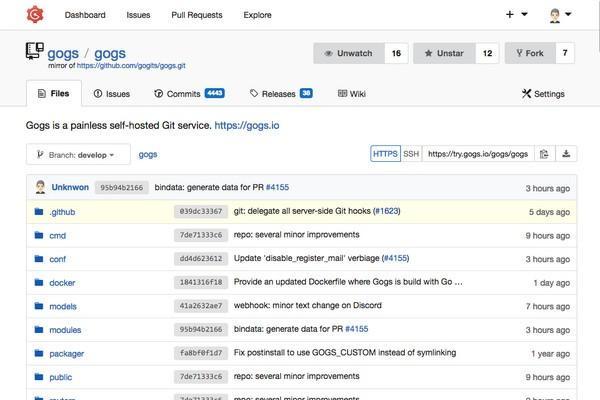
Task: Click the .github folder icon
Action: point(39,212)
